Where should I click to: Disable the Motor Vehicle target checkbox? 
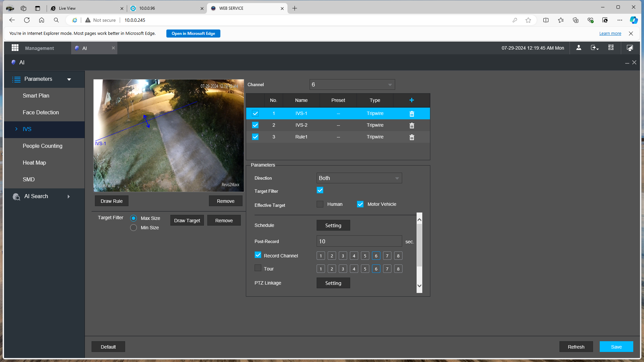pos(360,204)
